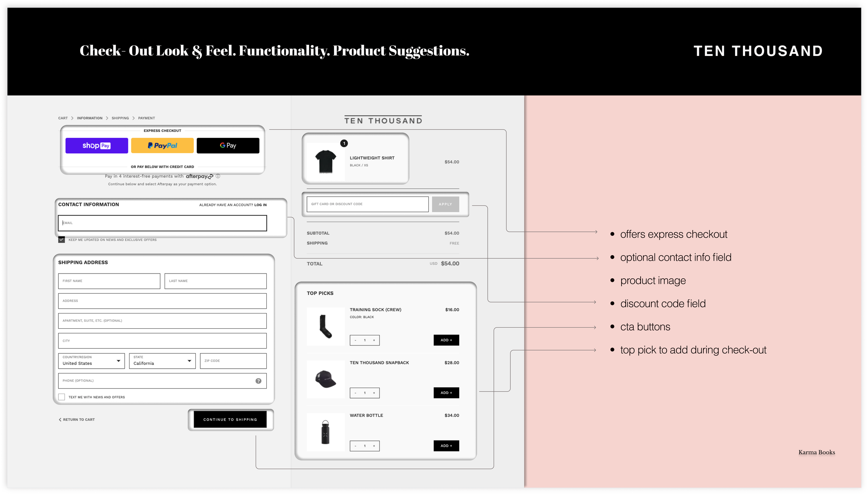Increase Snapback quantity
The image size is (868, 495).
pos(374,393)
